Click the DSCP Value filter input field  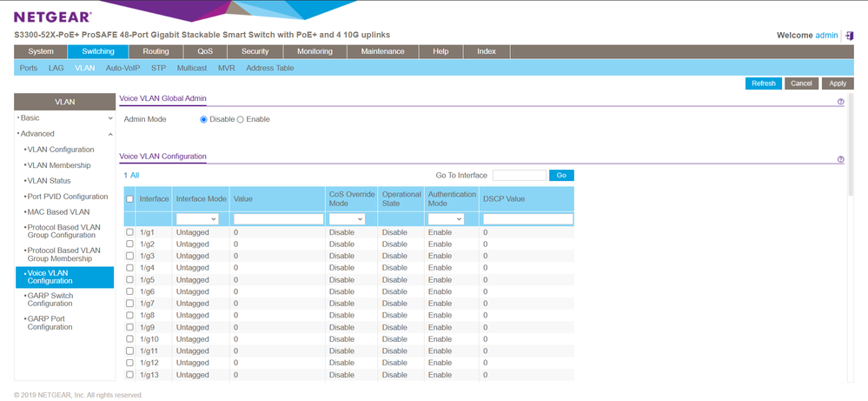[x=528, y=219]
